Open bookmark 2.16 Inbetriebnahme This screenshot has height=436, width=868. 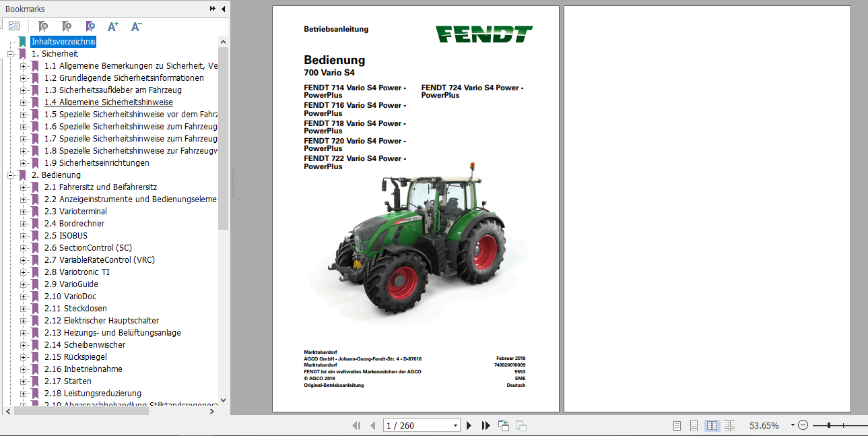(84, 369)
